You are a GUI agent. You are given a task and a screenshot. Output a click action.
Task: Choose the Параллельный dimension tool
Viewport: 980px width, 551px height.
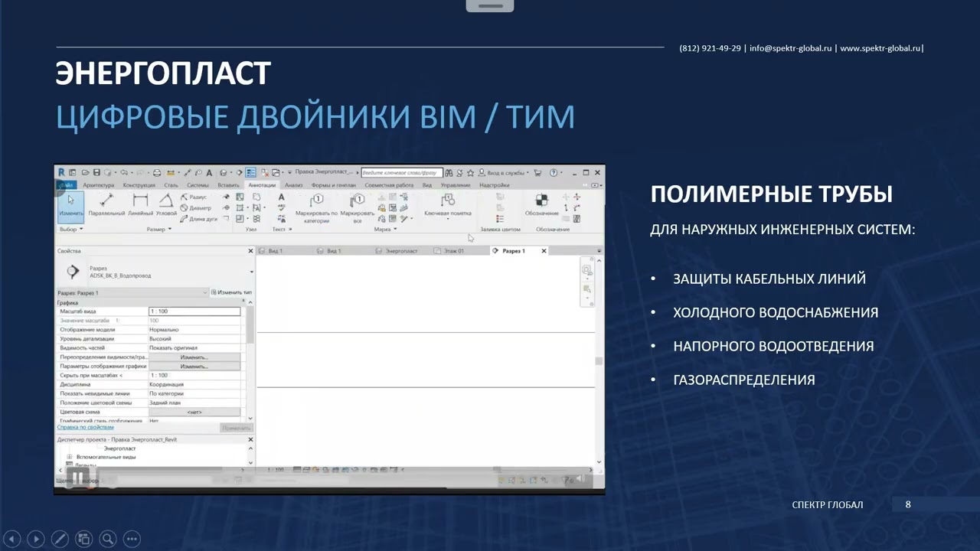pos(106,205)
